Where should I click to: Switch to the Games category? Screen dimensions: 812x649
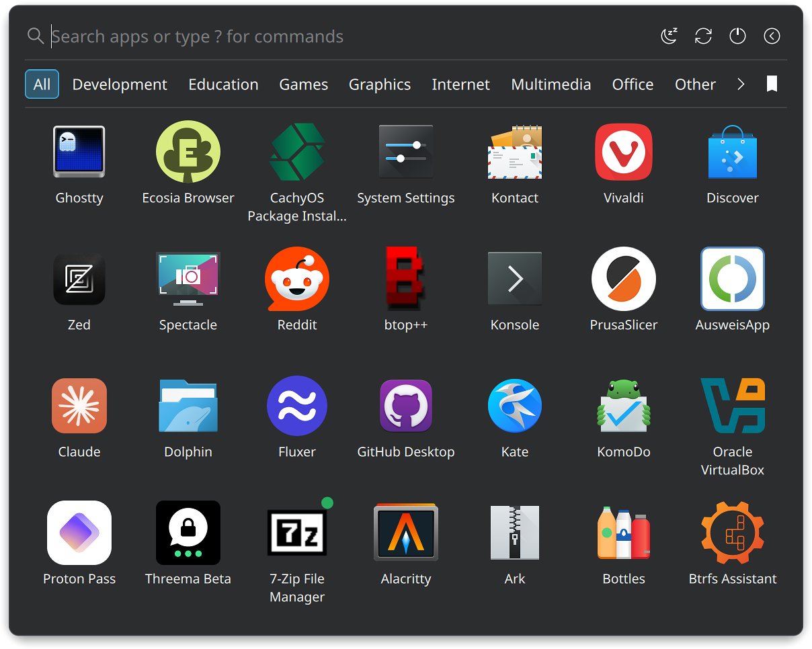(x=304, y=84)
